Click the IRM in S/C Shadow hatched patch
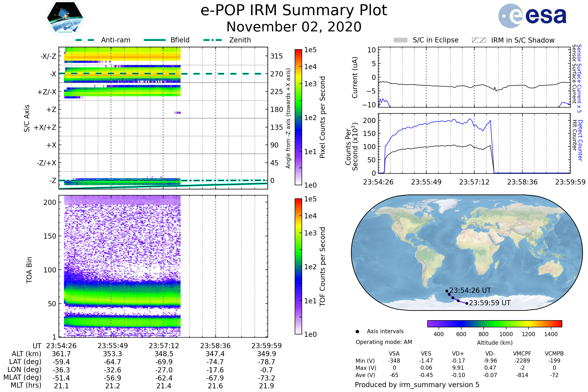 [x=479, y=40]
